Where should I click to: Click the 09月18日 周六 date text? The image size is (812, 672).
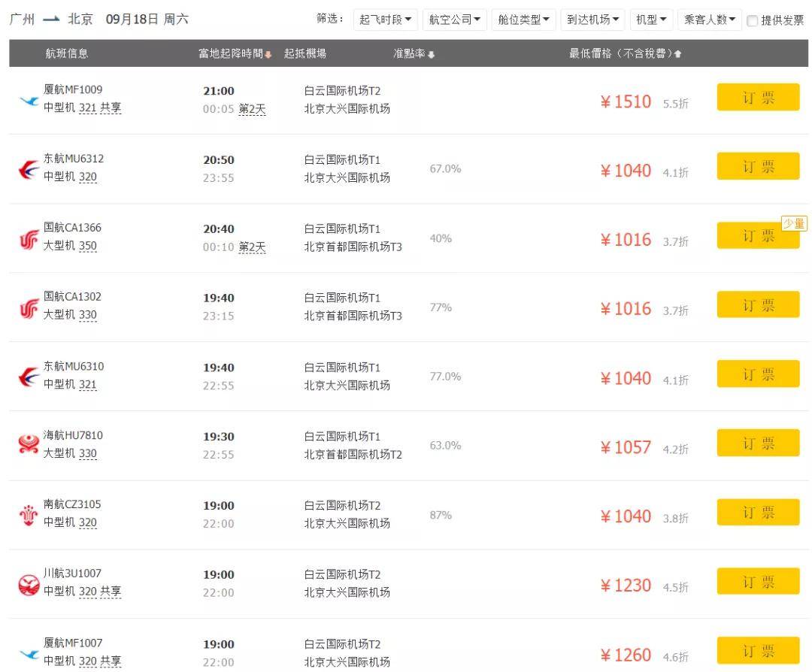147,20
